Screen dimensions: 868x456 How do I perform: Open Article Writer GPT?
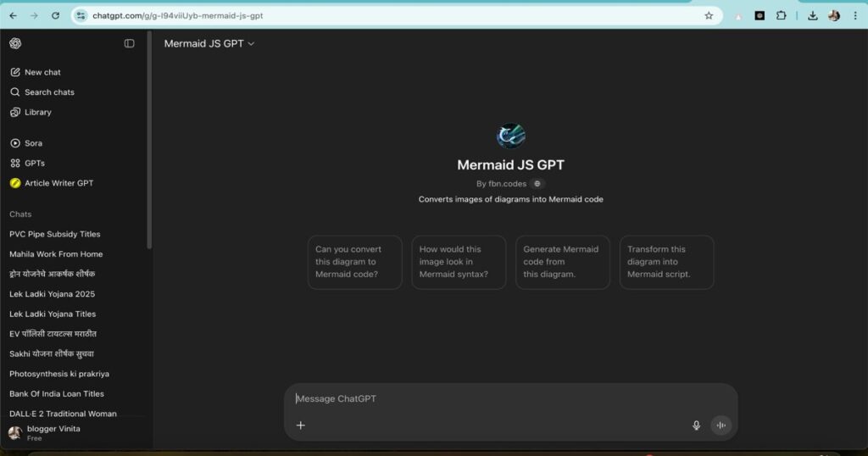[x=52, y=182]
